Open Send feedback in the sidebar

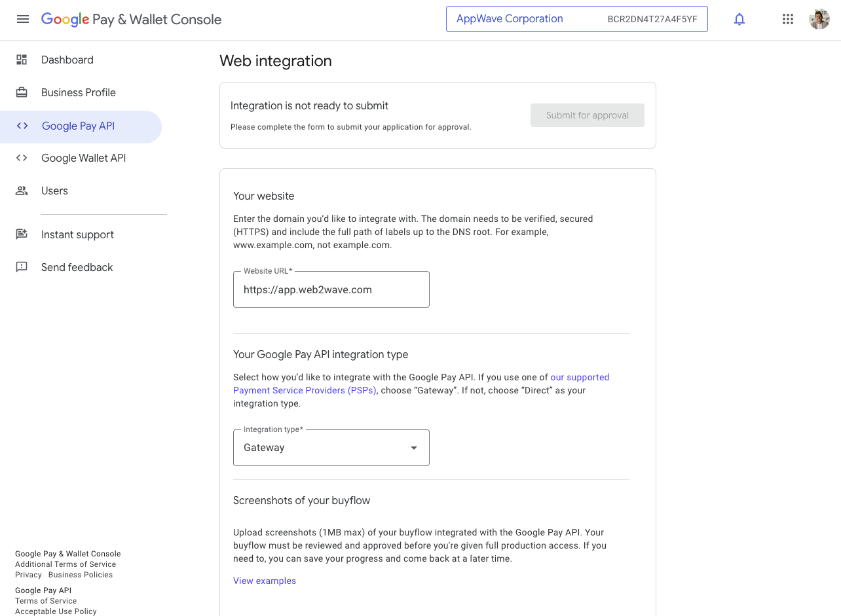click(x=77, y=267)
